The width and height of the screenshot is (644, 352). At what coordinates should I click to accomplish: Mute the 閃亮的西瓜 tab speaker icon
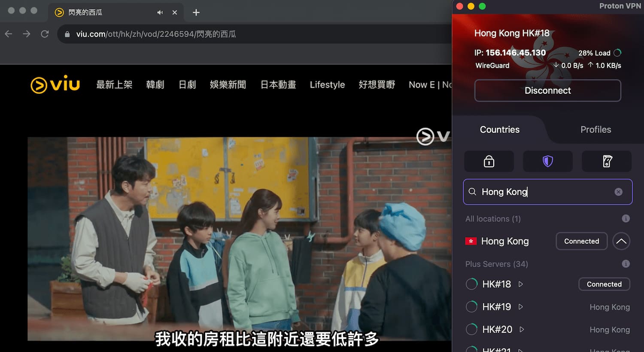160,12
